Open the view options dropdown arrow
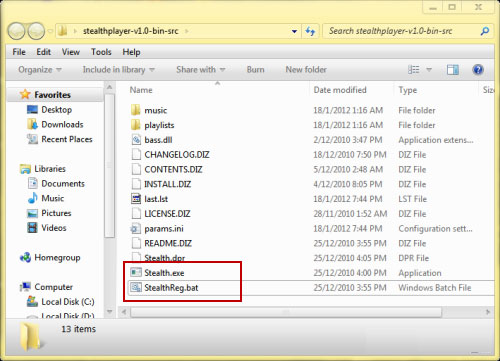The height and width of the screenshot is (361, 500). [x=429, y=70]
